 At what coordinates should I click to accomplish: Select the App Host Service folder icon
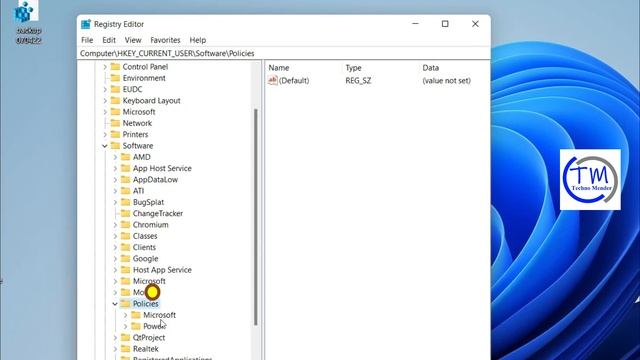pos(126,168)
